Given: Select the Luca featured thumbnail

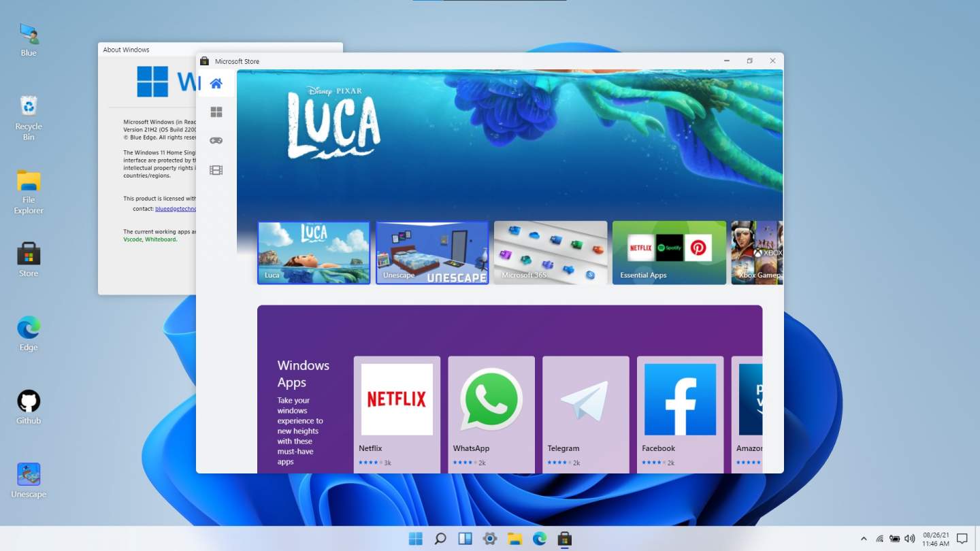Looking at the screenshot, I should [314, 252].
